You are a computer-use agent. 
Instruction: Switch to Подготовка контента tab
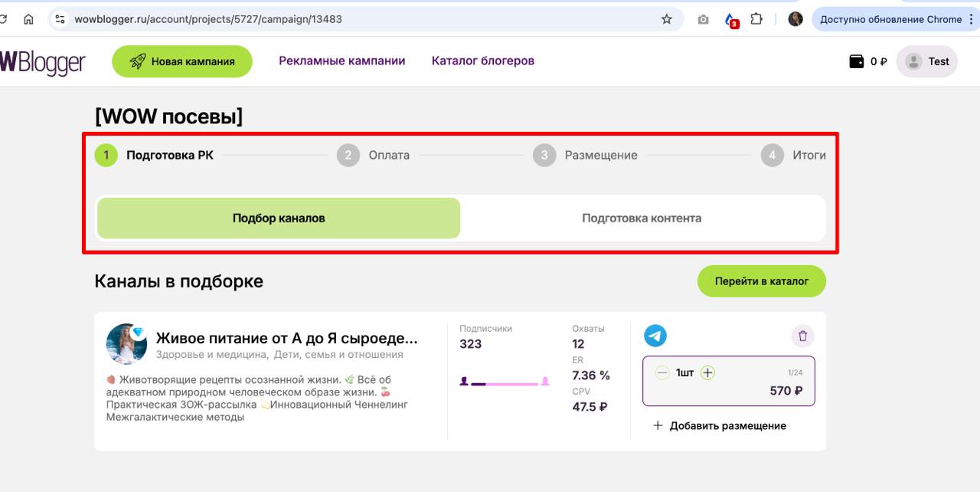tap(642, 218)
